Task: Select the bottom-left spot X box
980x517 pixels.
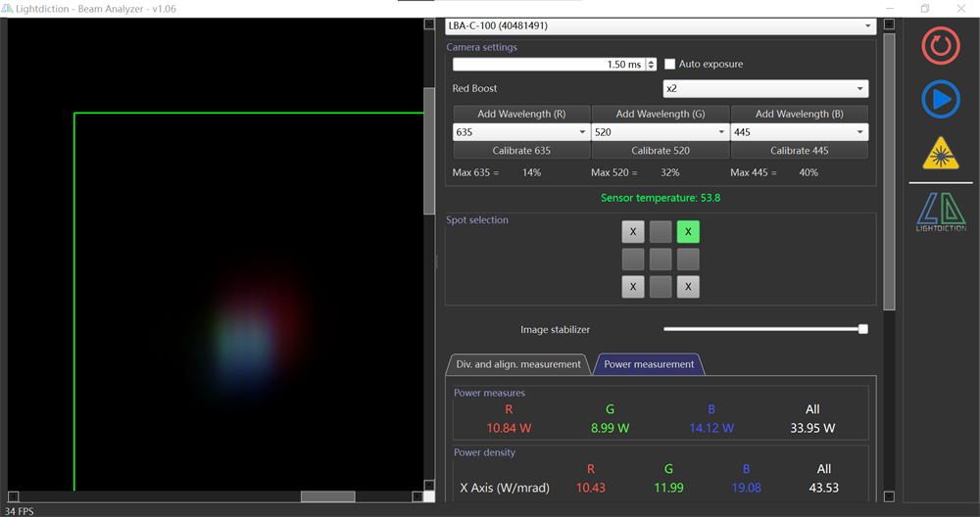Action: [633, 287]
